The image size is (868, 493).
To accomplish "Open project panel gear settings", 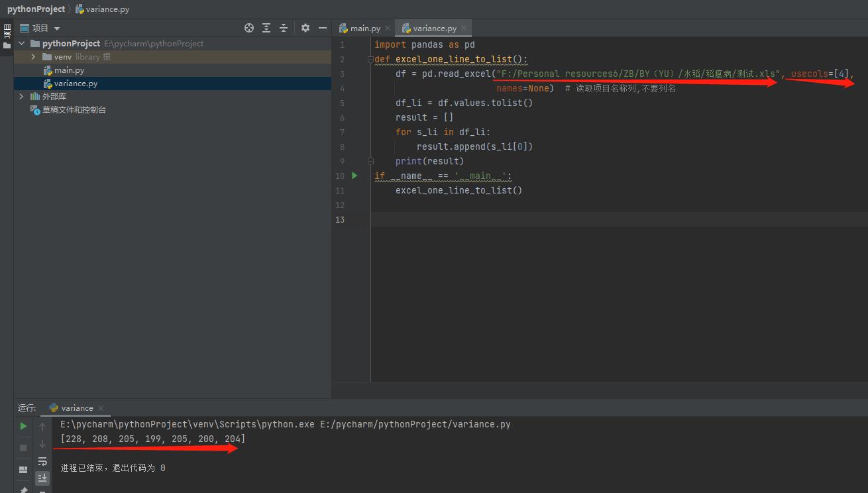I will tap(305, 28).
